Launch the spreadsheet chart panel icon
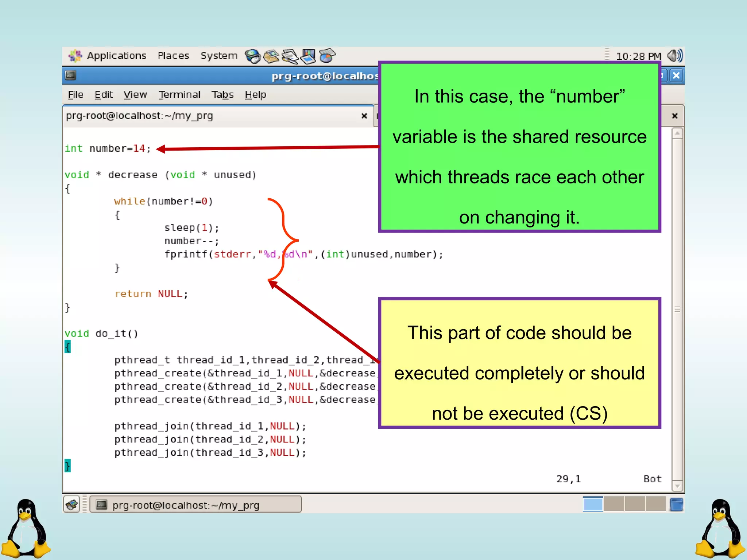747x560 pixels. click(327, 56)
